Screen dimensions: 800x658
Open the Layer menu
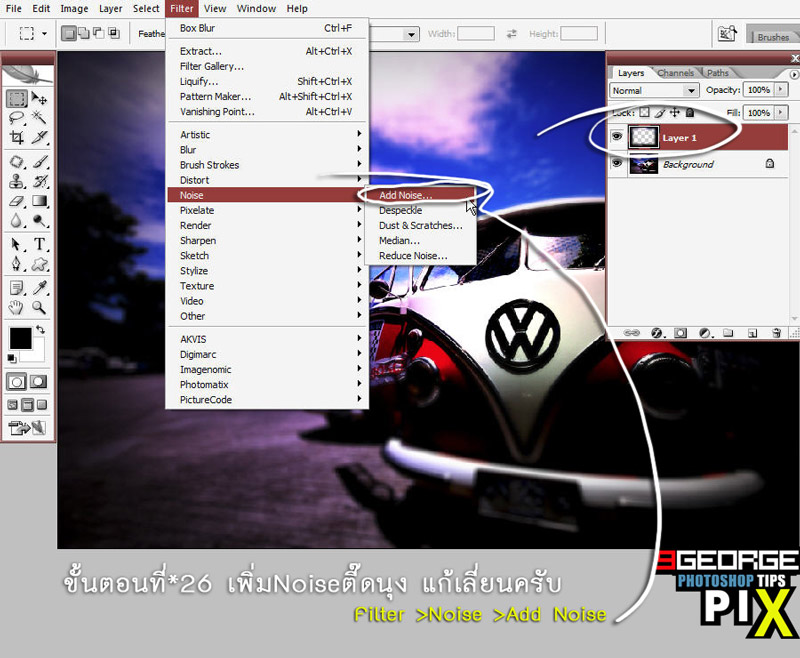point(110,9)
